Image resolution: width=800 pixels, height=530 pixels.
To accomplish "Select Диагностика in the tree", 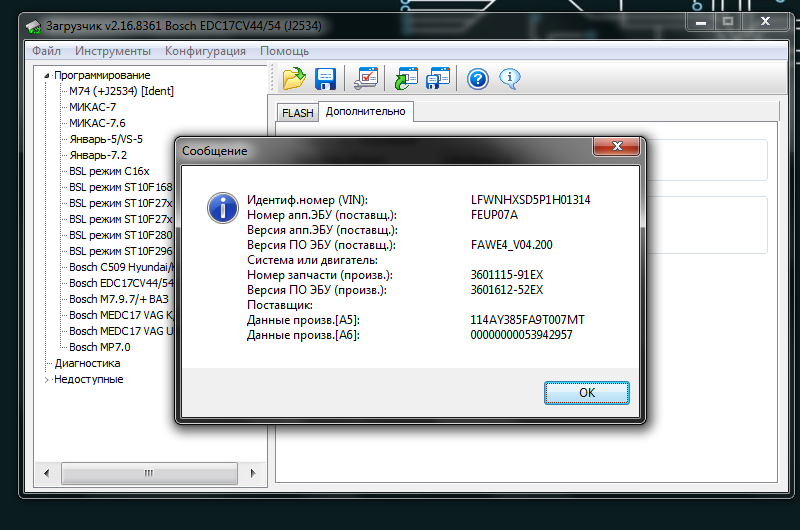I will 87,363.
